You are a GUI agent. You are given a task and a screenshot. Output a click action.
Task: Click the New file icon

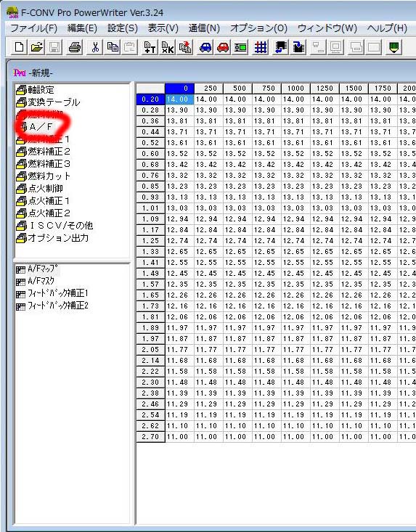(19, 47)
